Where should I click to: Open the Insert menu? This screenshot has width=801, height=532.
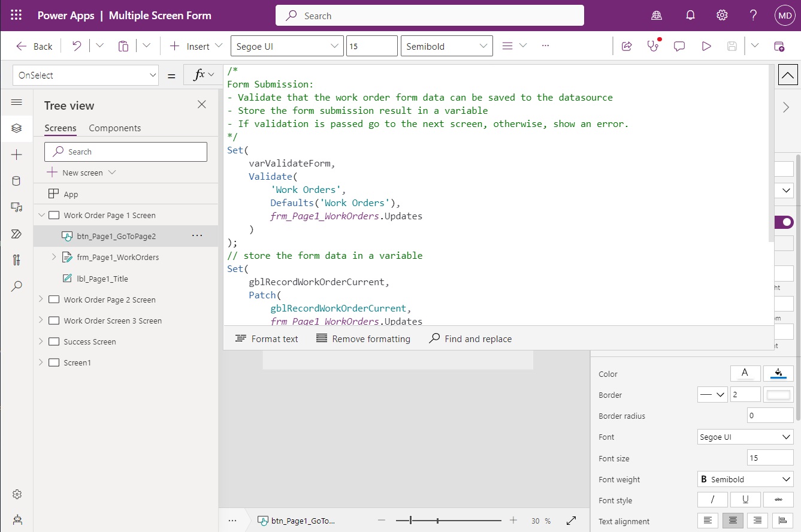196,46
